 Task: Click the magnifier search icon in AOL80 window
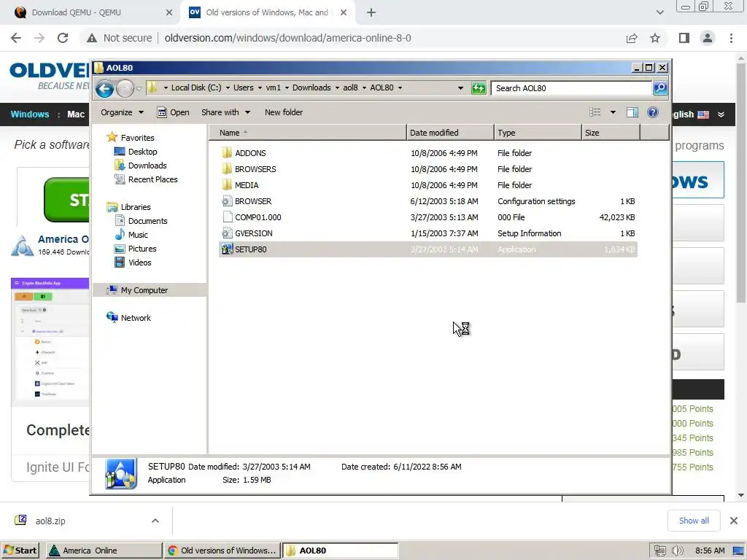(659, 88)
